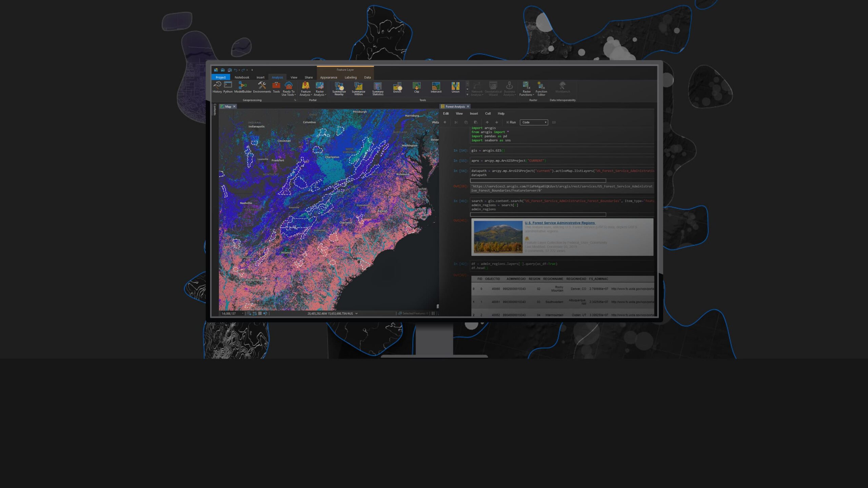Screen dimensions: 868x488
Task: Click the Run button in the notebook toolbar
Action: [x=511, y=122]
